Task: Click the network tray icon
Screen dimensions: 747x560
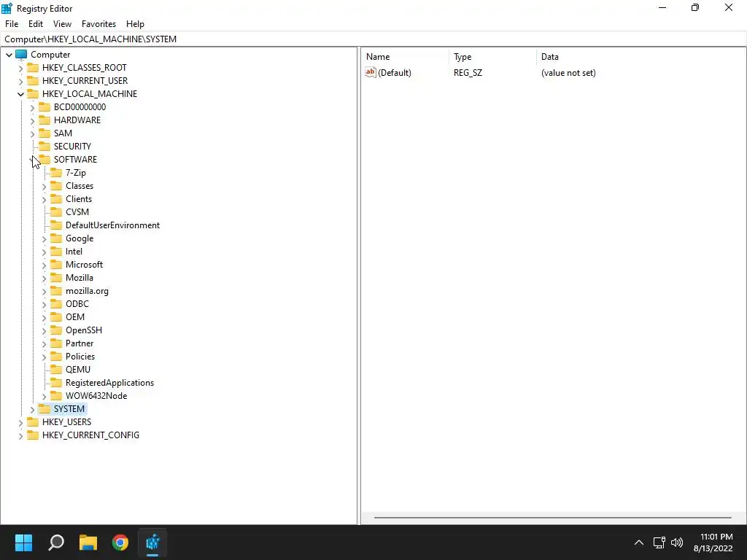Action: click(x=659, y=542)
